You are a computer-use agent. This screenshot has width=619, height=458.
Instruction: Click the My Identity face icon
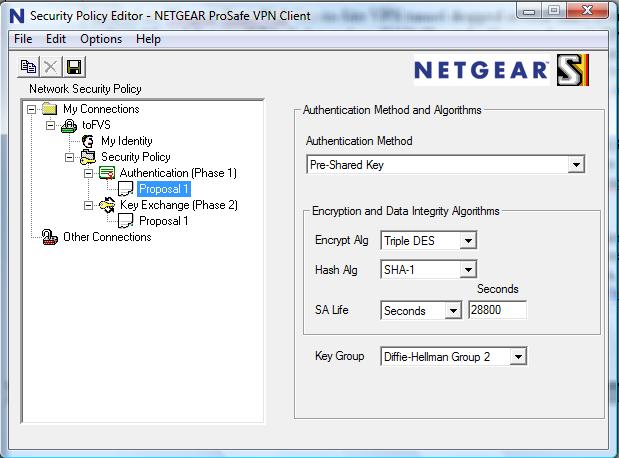coord(88,141)
